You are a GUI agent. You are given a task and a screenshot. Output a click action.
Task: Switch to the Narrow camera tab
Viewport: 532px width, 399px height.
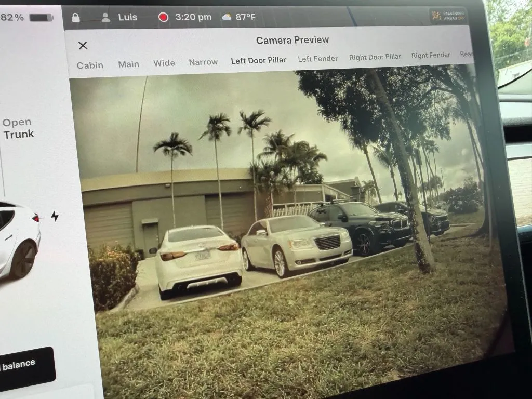(203, 62)
